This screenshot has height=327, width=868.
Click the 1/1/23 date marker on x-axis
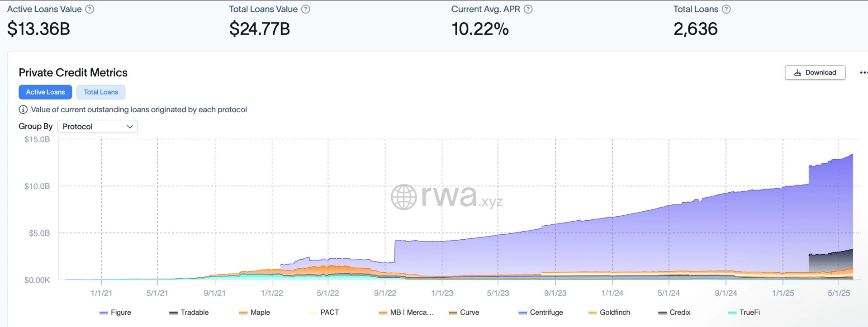(442, 293)
